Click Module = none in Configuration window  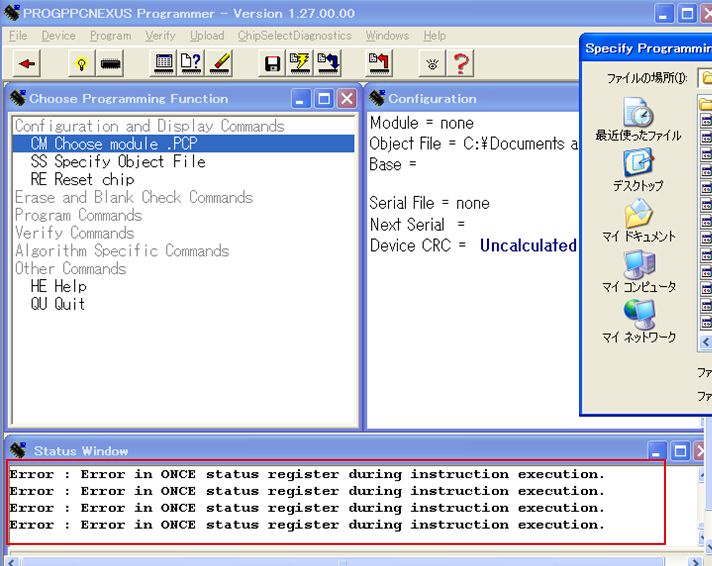click(422, 123)
